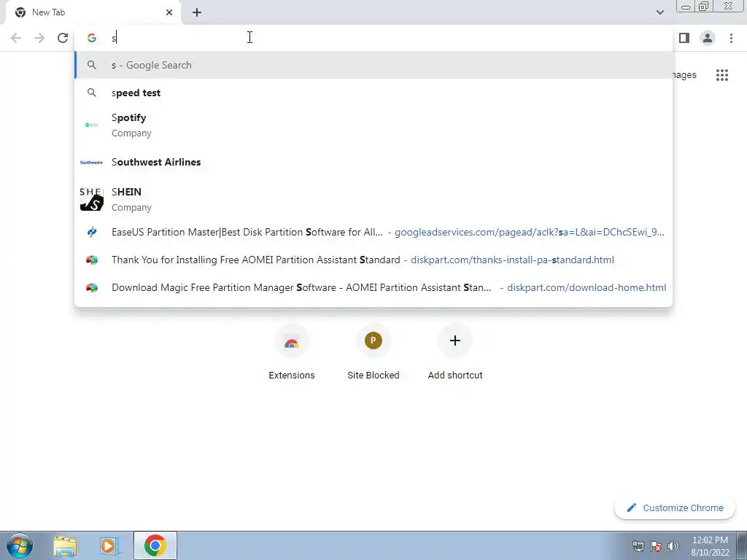Click the Chrome taskbar icon
Image resolution: width=747 pixels, height=560 pixels.
(155, 545)
